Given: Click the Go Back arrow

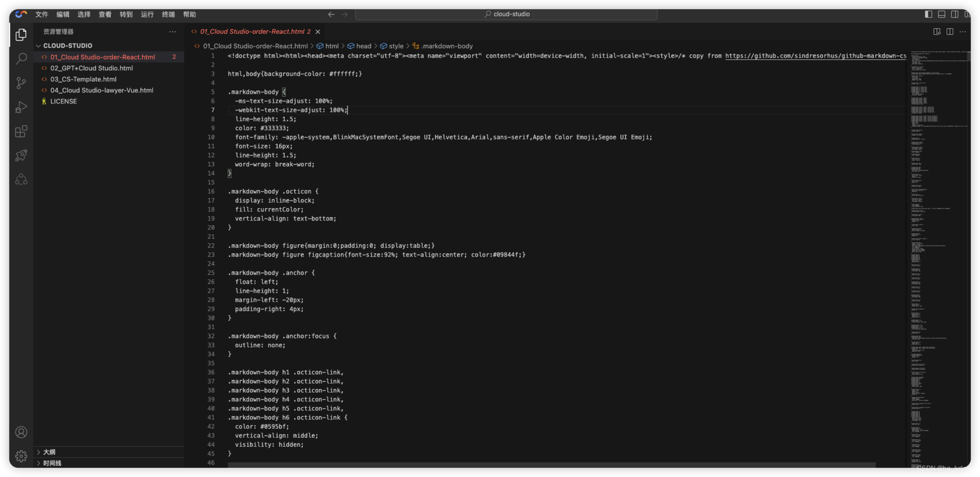Looking at the screenshot, I should [x=331, y=15].
